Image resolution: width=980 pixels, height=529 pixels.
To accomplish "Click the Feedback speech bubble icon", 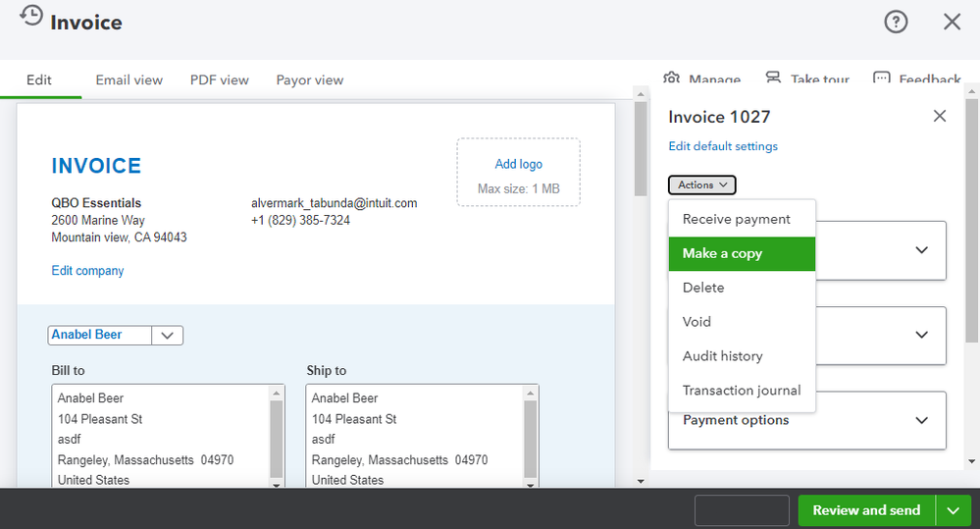I will pyautogui.click(x=881, y=79).
